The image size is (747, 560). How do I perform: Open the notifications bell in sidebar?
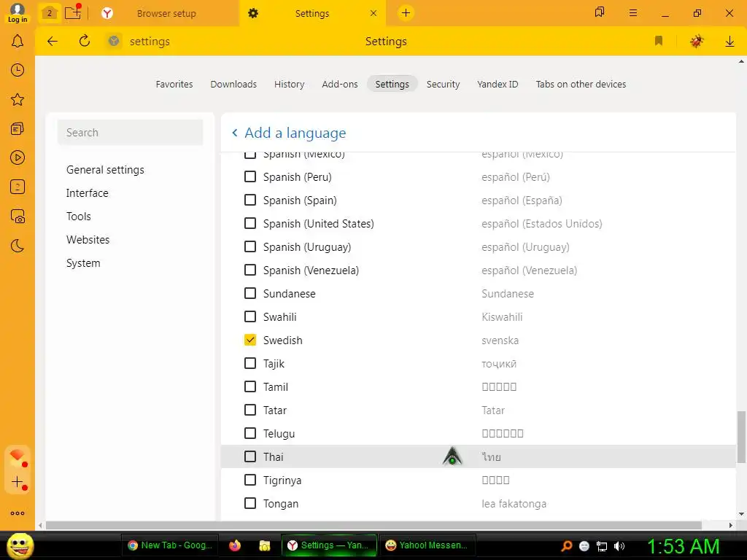click(x=18, y=42)
